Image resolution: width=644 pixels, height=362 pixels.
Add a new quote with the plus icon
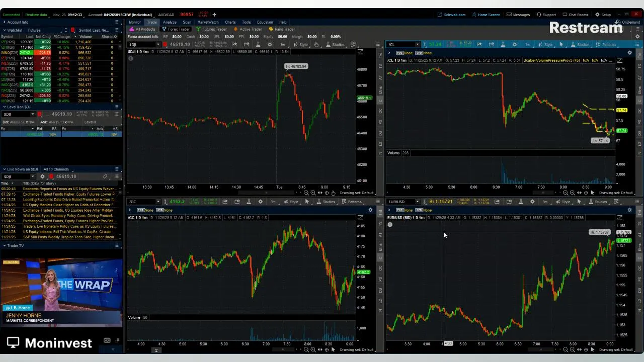click(x=214, y=15)
